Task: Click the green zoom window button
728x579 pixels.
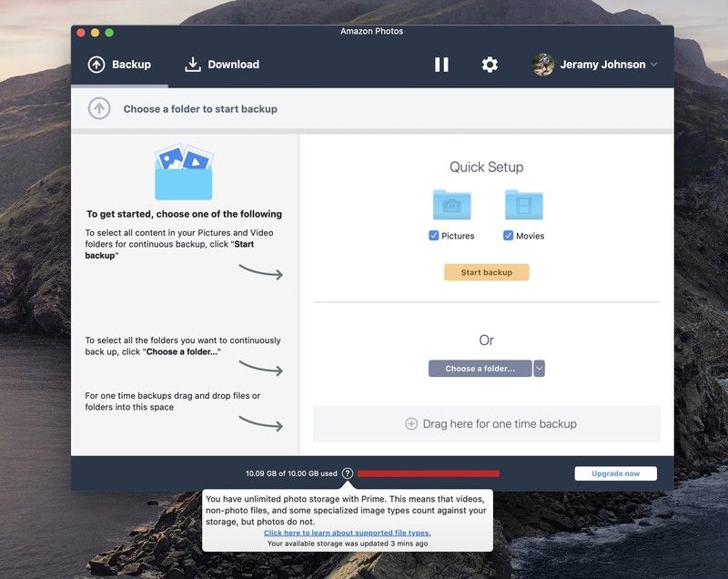Action: coord(109,33)
